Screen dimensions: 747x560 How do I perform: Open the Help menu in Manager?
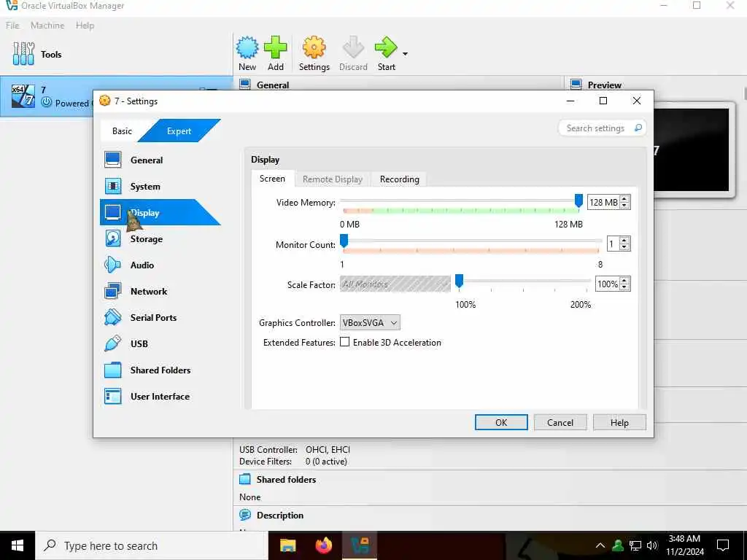click(x=85, y=26)
